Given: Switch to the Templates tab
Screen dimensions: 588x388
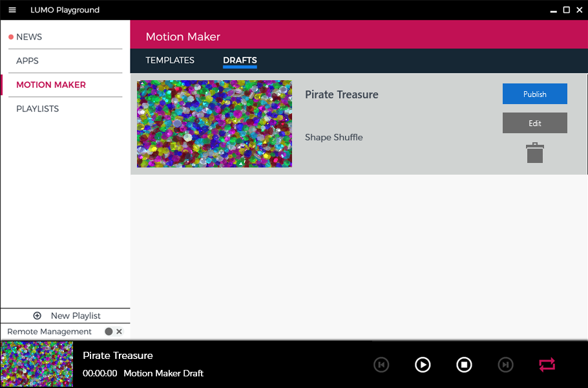Looking at the screenshot, I should click(x=170, y=60).
